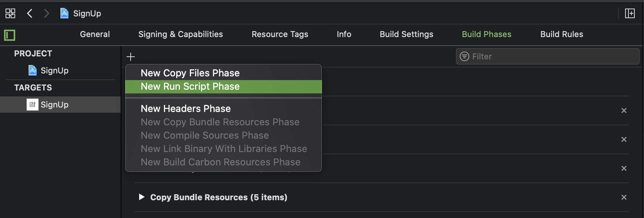The width and height of the screenshot is (644, 218).
Task: Go back with the left chevron
Action: [30, 14]
